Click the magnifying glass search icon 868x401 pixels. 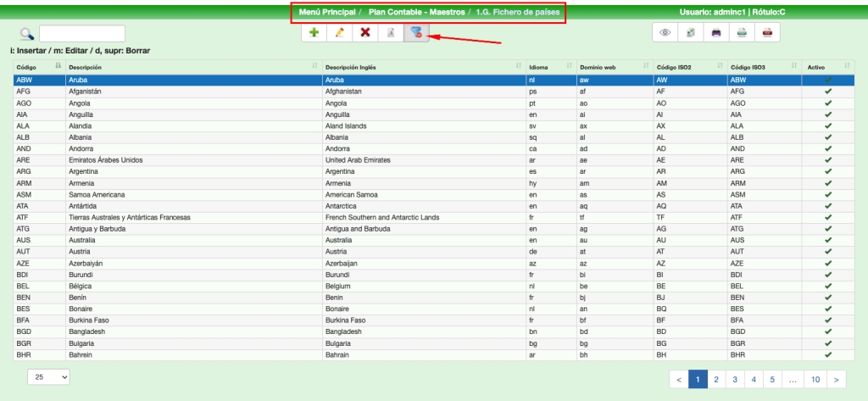26,34
